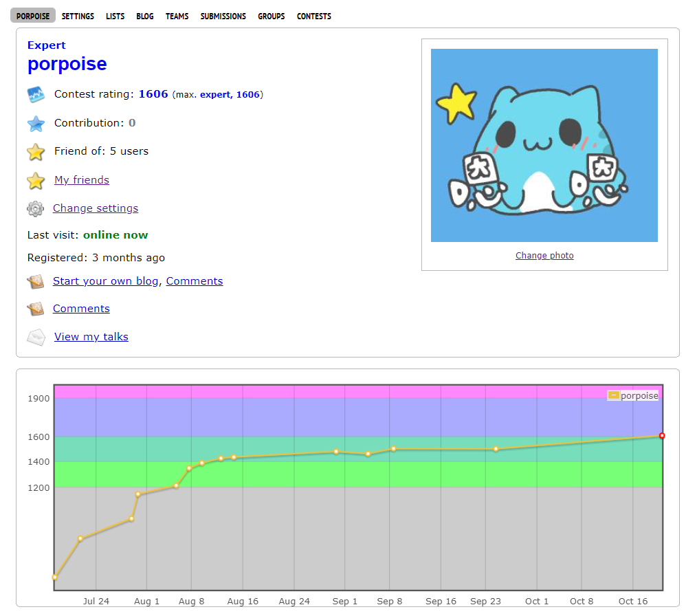
Task: Click the first rating point at graph start
Action: (55, 577)
